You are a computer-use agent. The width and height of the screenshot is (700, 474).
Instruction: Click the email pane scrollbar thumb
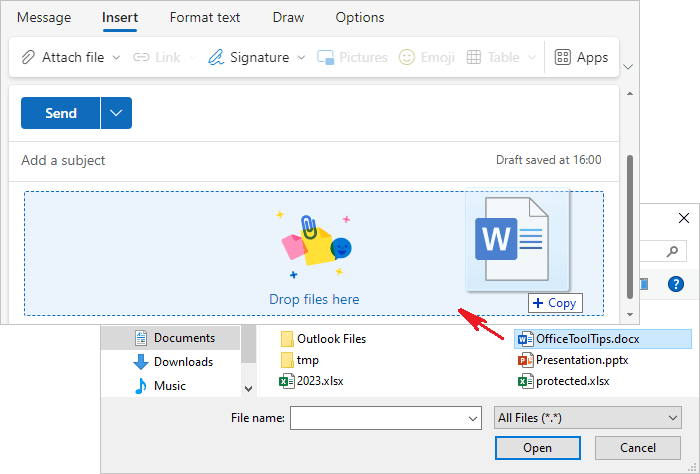click(630, 227)
